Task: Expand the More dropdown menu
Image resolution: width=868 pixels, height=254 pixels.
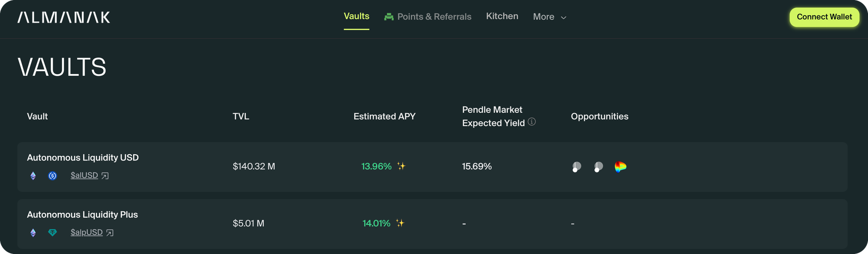Action: coord(549,17)
